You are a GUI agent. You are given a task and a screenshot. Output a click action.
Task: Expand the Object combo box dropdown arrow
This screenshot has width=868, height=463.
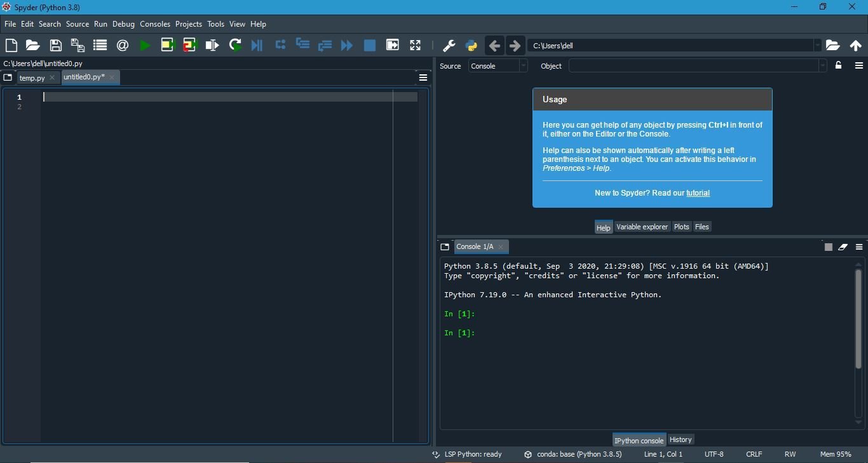(x=822, y=66)
